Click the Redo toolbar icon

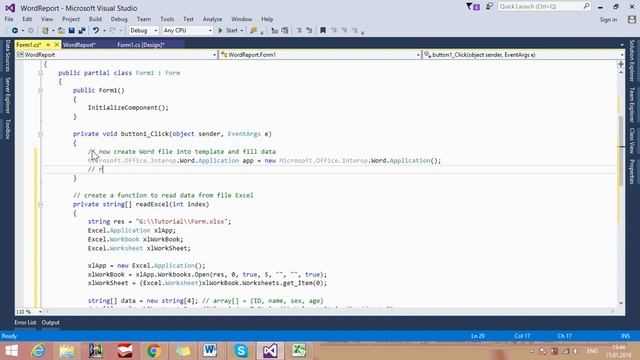pos(113,31)
